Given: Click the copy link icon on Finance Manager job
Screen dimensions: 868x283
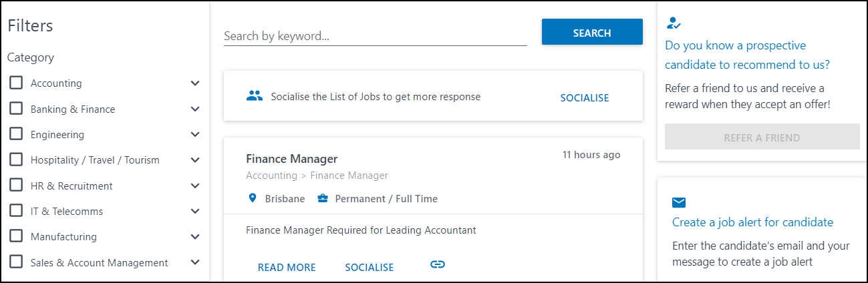Looking at the screenshot, I should click(438, 264).
